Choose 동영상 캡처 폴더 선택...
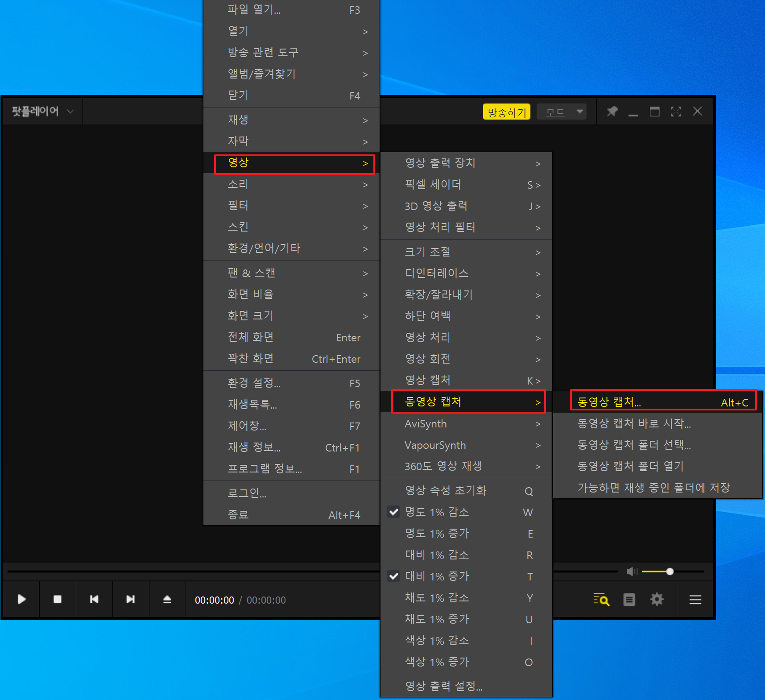The width and height of the screenshot is (765, 700). point(657,445)
